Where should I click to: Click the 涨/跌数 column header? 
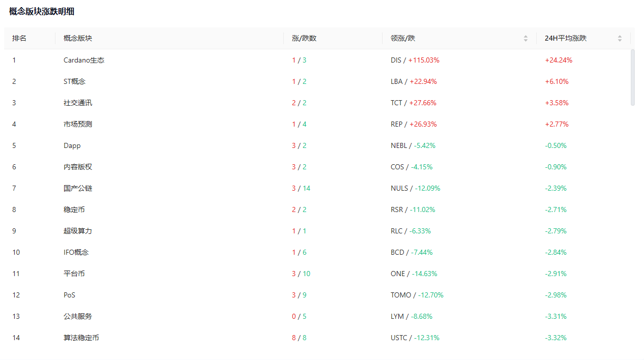pos(304,39)
